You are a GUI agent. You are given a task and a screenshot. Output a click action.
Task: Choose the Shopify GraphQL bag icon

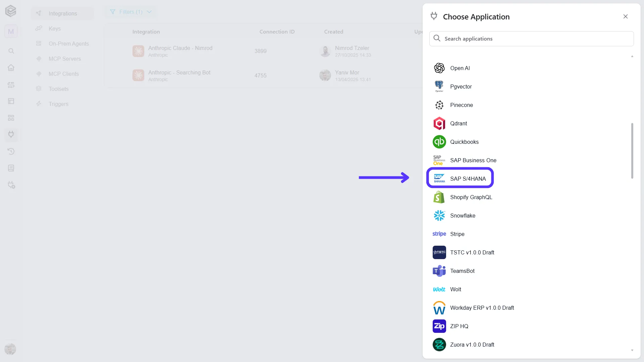coord(439,197)
